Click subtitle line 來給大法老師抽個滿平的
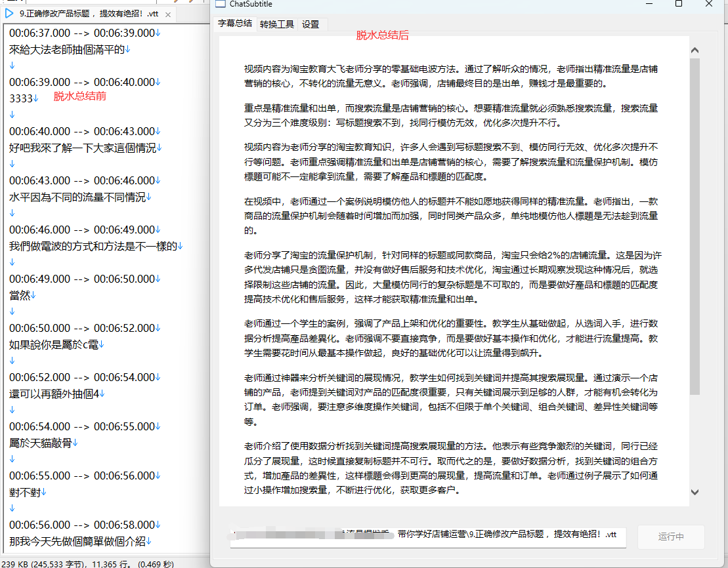This screenshot has width=728, height=568. pyautogui.click(x=67, y=50)
